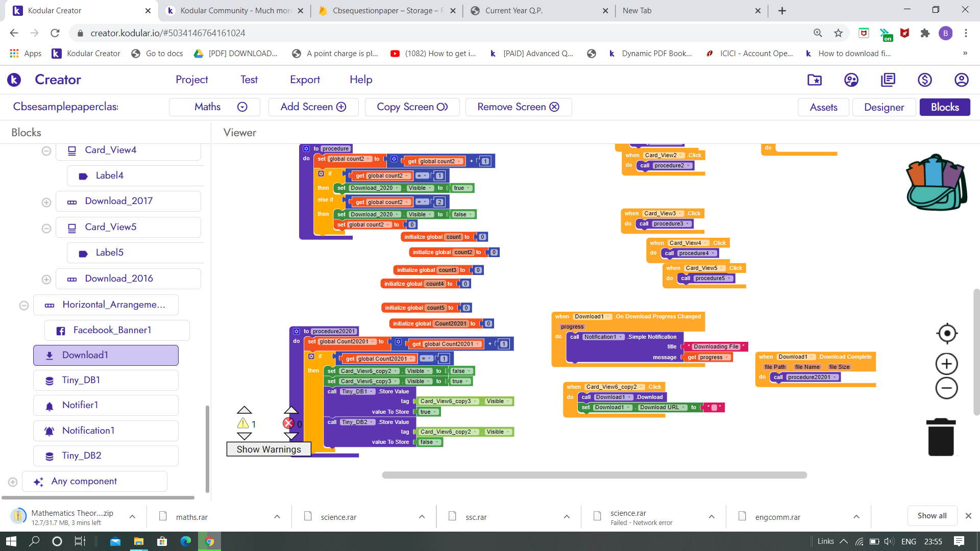
Task: Open the dollar sign monetization icon
Action: pyautogui.click(x=924, y=80)
